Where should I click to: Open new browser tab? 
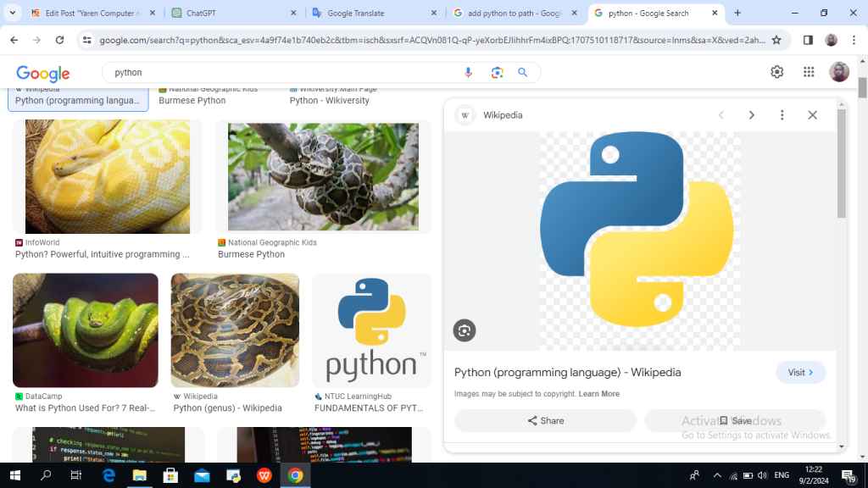pos(737,13)
